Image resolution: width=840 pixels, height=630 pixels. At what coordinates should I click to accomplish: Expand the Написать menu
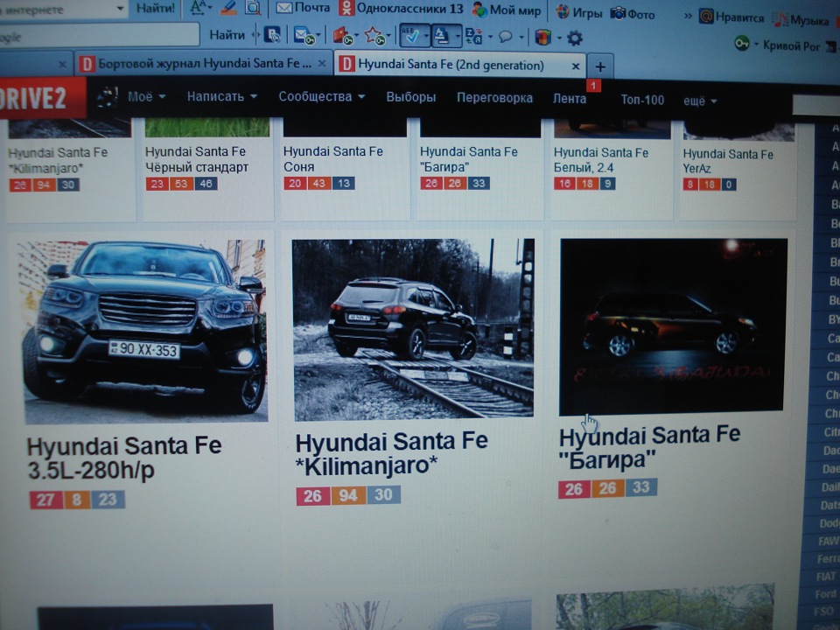pyautogui.click(x=221, y=96)
